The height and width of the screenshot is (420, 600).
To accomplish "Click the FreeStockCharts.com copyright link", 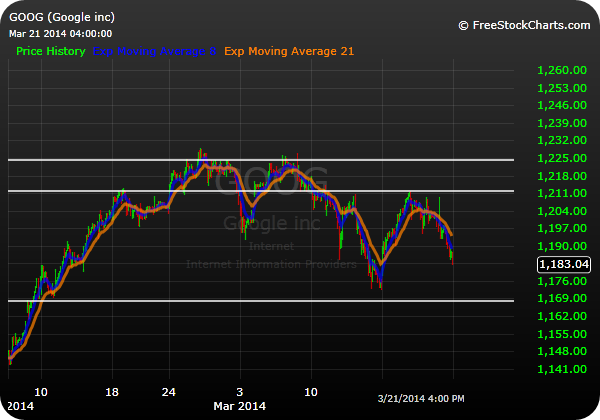I will [525, 24].
